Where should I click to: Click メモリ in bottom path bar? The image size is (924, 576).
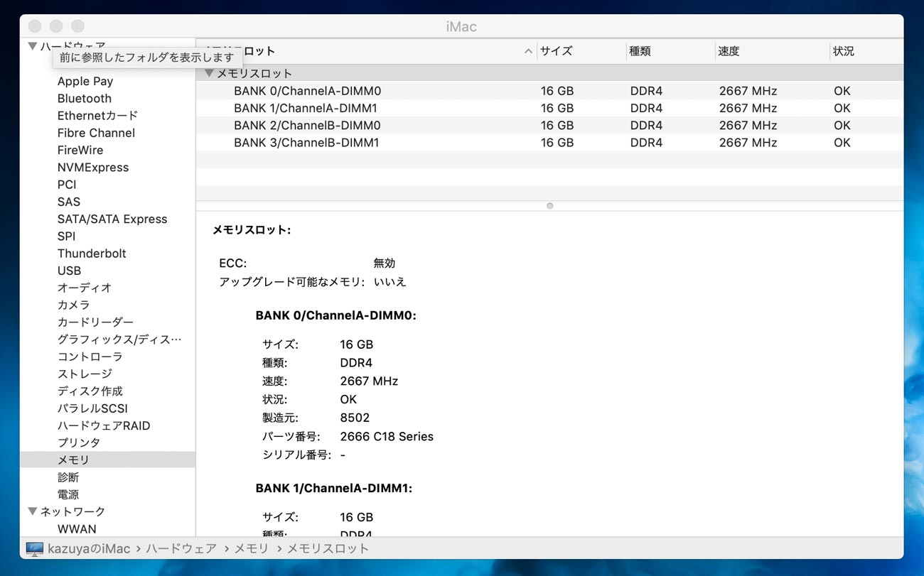252,548
